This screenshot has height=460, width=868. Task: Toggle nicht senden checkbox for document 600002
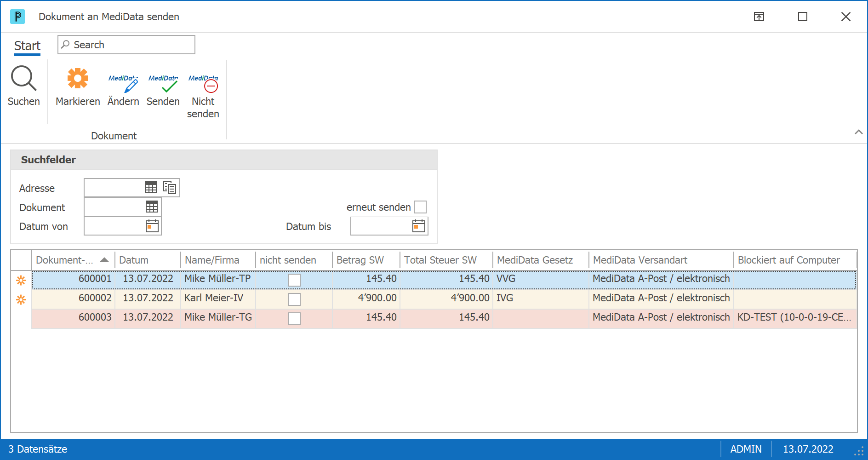pos(294,299)
